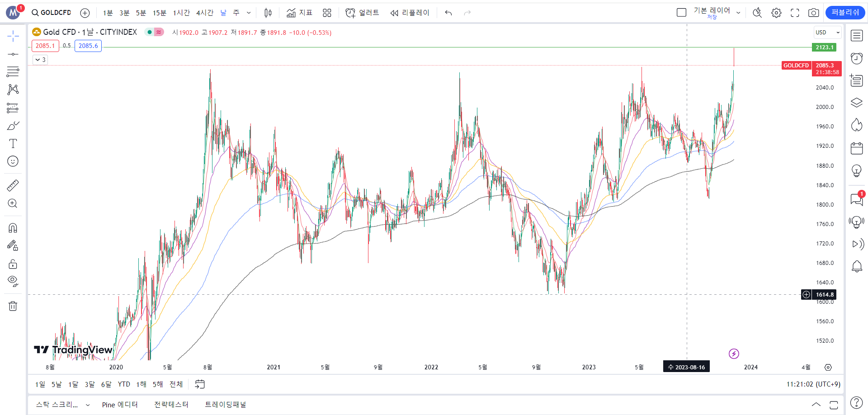Open the candlestick chart type selector

[268, 13]
